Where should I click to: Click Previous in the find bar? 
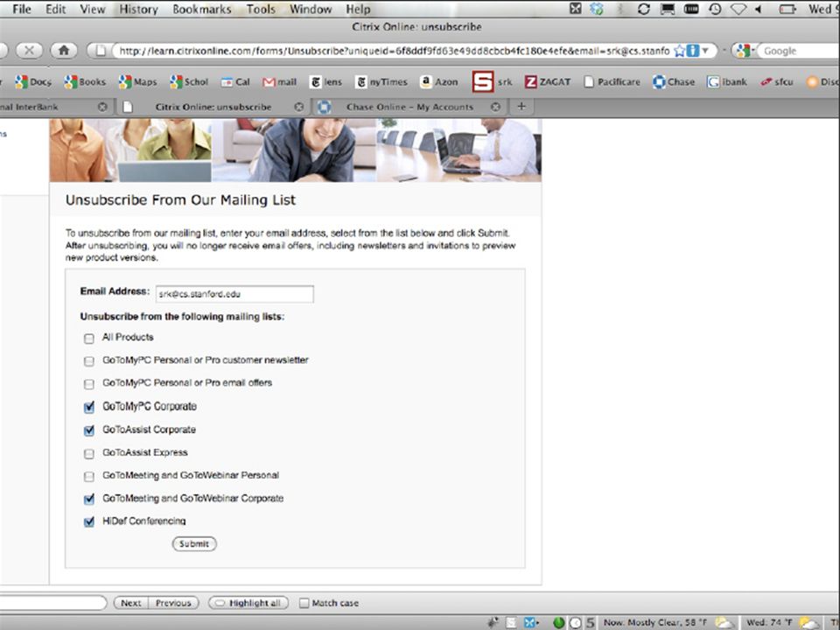(x=173, y=603)
